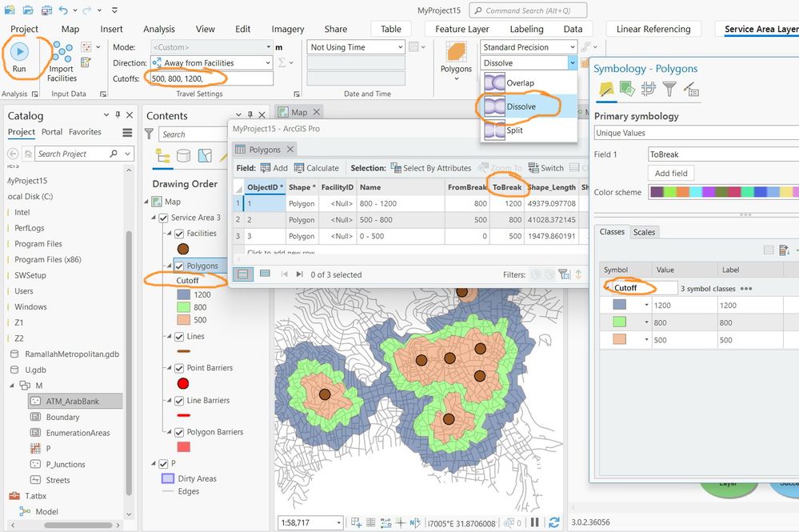Save project icon in quick access toolbar

[x=46, y=10]
